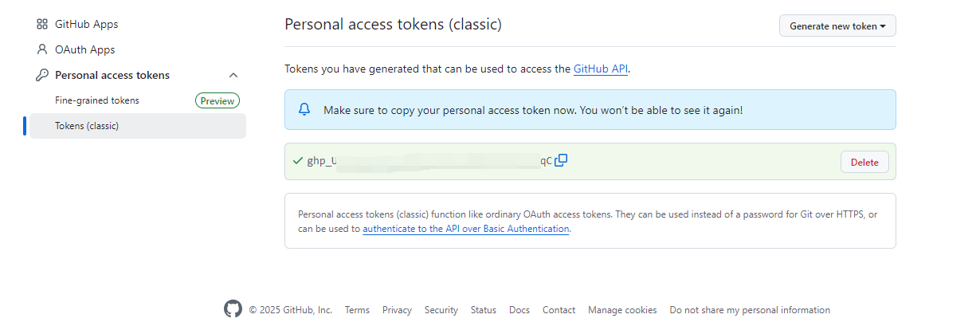Viewport: 980px width, 326px height.
Task: Open the Privacy footer link
Action: click(397, 310)
